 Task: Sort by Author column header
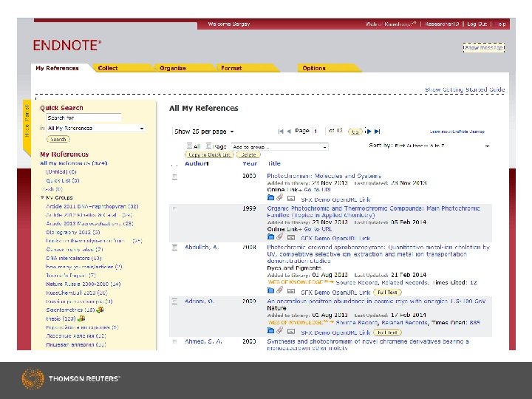pos(197,163)
